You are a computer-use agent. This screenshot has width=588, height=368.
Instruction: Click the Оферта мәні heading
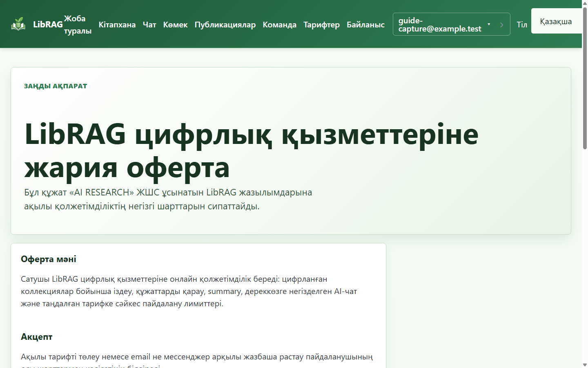(49, 259)
